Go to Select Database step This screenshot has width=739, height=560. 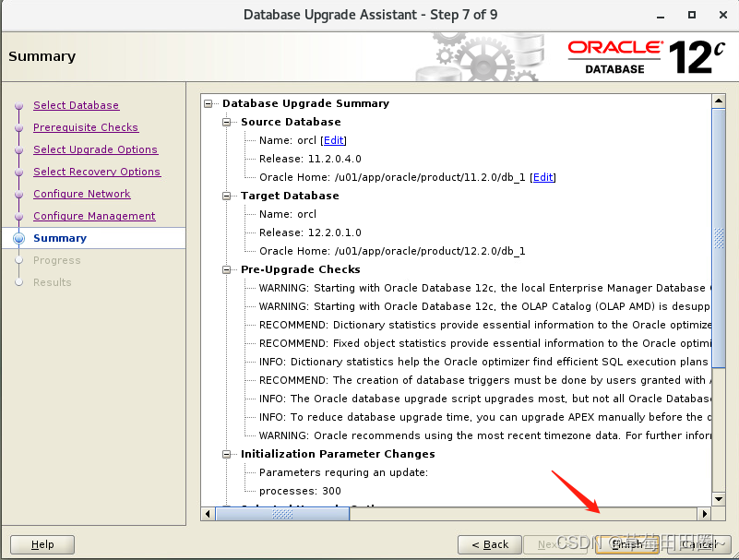coord(76,105)
